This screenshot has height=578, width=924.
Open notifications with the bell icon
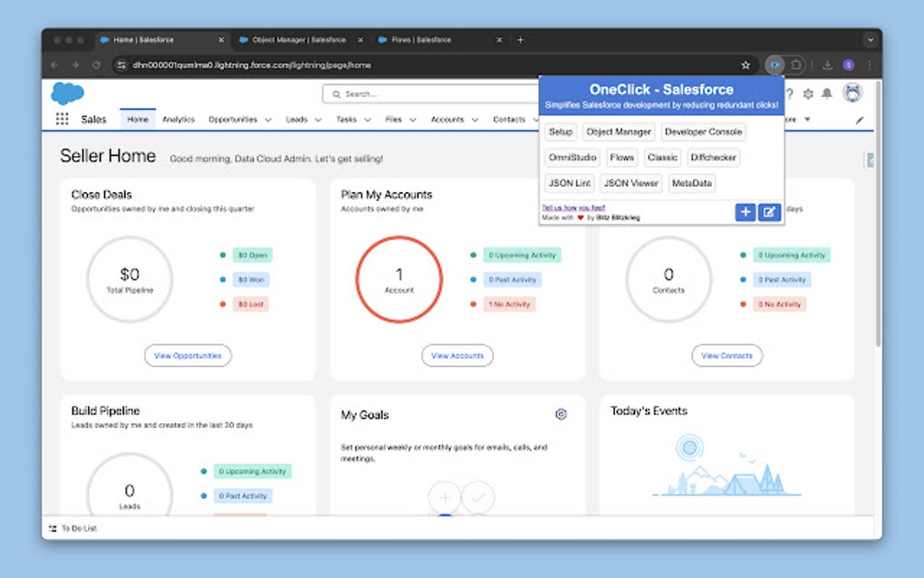[x=826, y=93]
